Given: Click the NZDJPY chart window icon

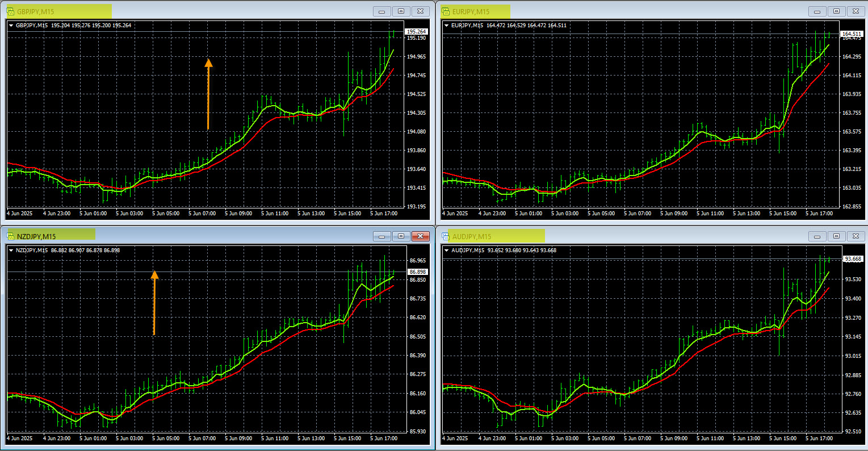Looking at the screenshot, I should (10, 236).
